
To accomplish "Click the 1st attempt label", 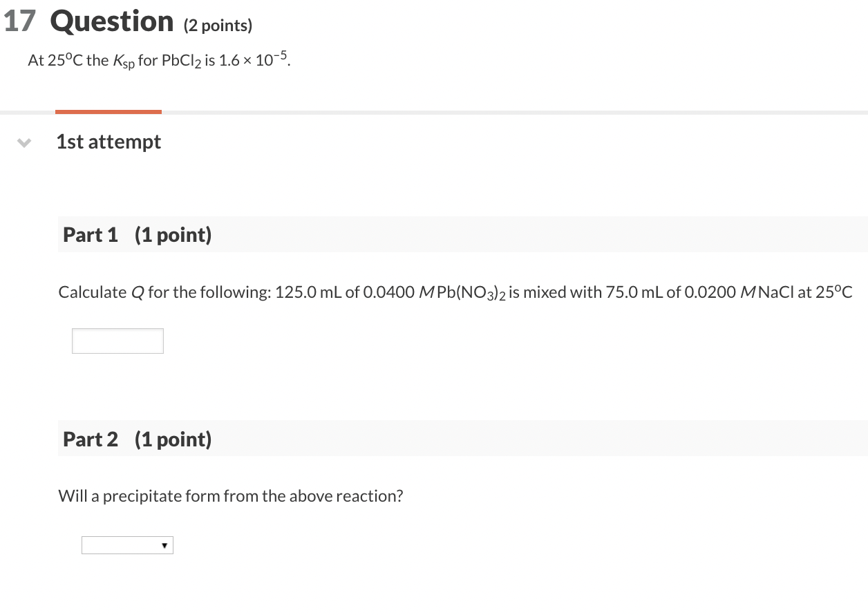I will tap(108, 142).
